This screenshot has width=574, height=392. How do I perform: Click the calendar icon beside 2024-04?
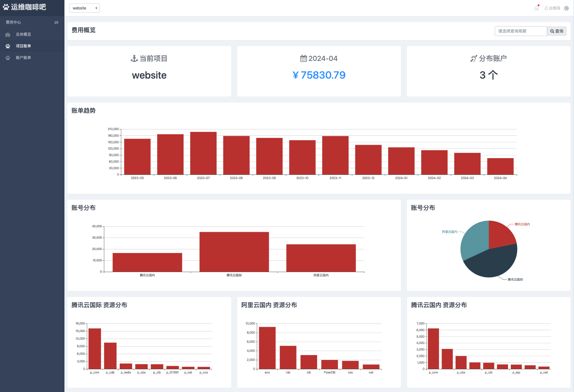(303, 58)
